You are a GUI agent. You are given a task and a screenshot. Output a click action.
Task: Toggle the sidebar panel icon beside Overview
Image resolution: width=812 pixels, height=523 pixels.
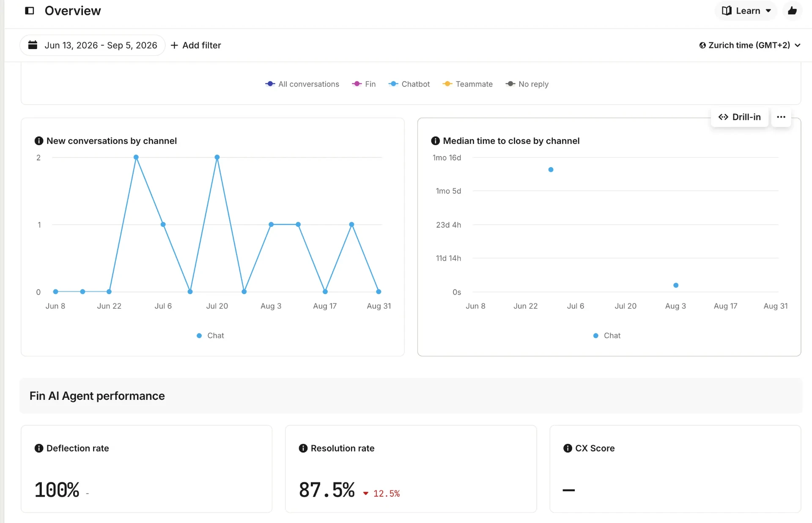[x=30, y=11]
